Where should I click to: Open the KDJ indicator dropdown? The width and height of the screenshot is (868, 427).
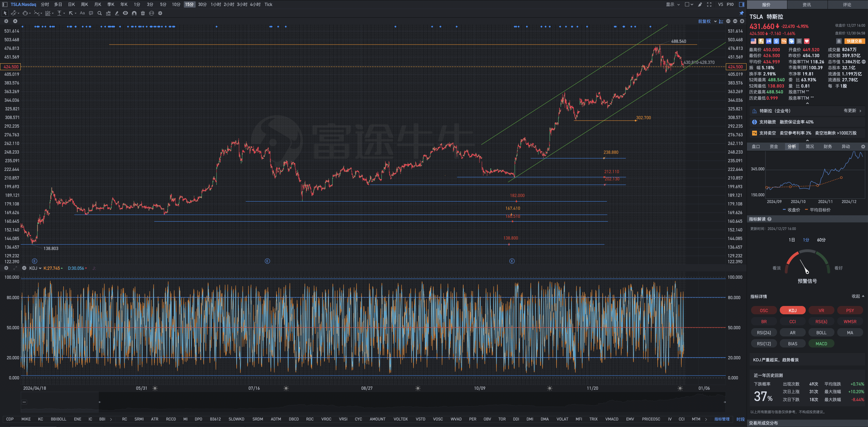click(35, 268)
